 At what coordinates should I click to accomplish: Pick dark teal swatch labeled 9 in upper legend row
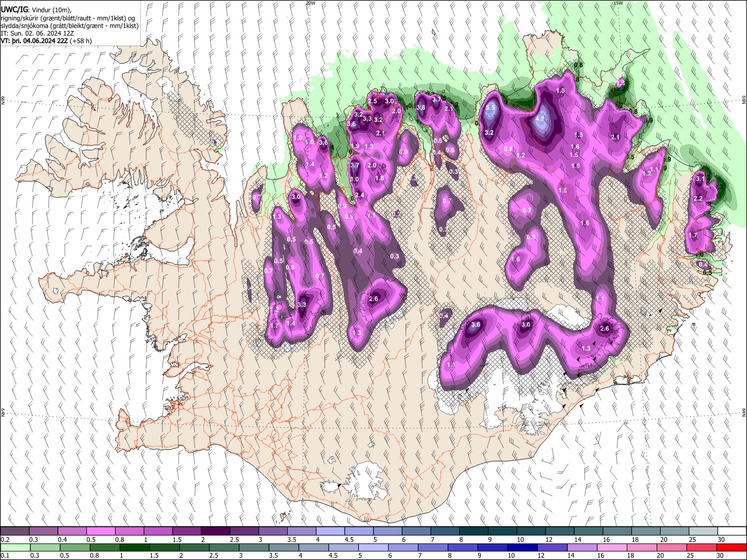(x=502, y=531)
